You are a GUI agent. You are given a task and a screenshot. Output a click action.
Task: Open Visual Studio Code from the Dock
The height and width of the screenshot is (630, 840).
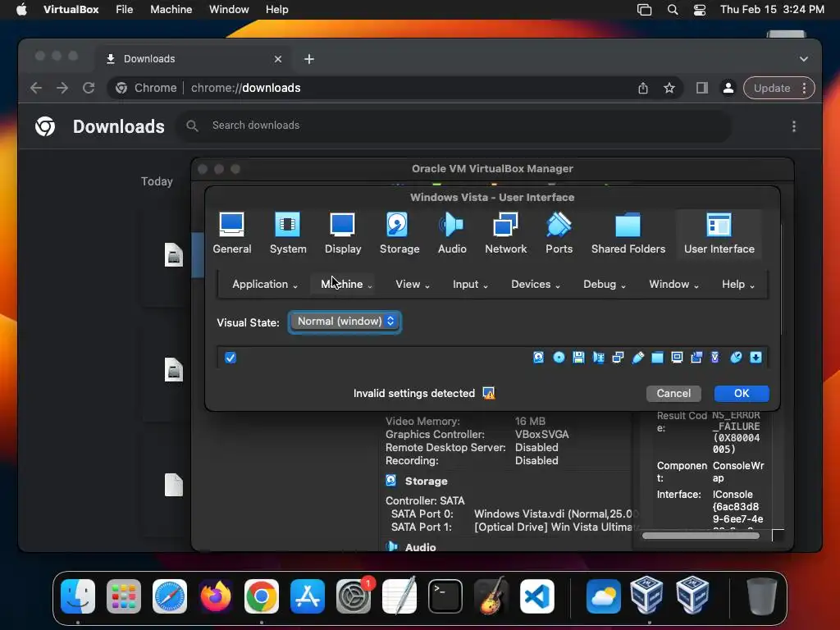537,596
